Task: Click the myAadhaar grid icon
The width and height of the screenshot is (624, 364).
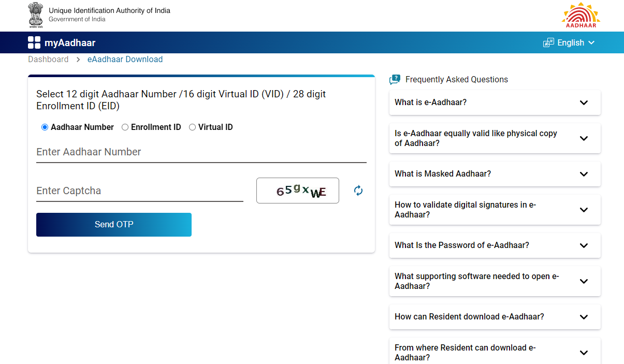Action: 34,43
